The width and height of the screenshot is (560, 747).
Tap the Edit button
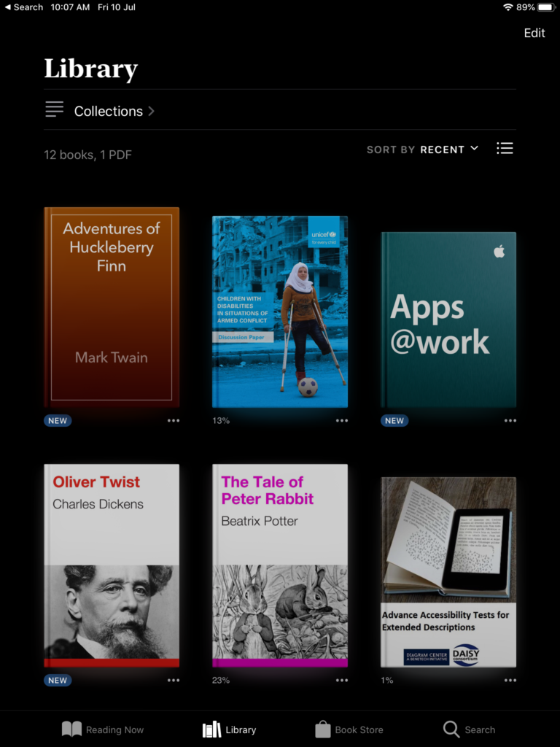coord(534,33)
